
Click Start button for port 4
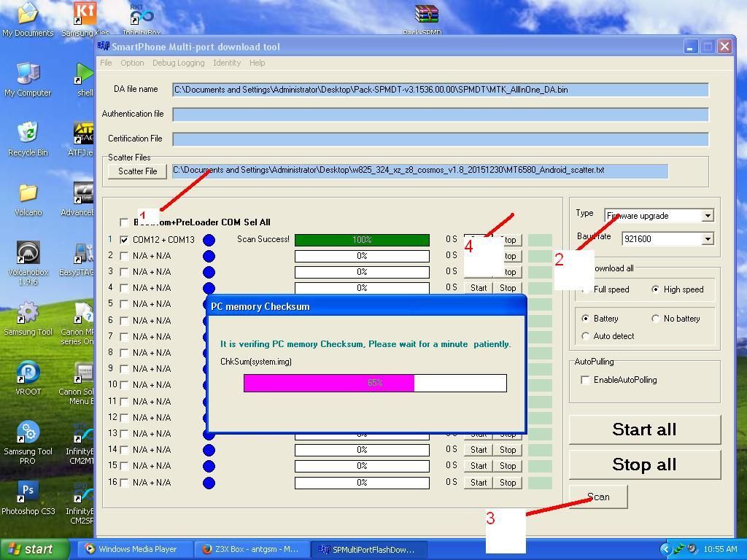coord(479,288)
